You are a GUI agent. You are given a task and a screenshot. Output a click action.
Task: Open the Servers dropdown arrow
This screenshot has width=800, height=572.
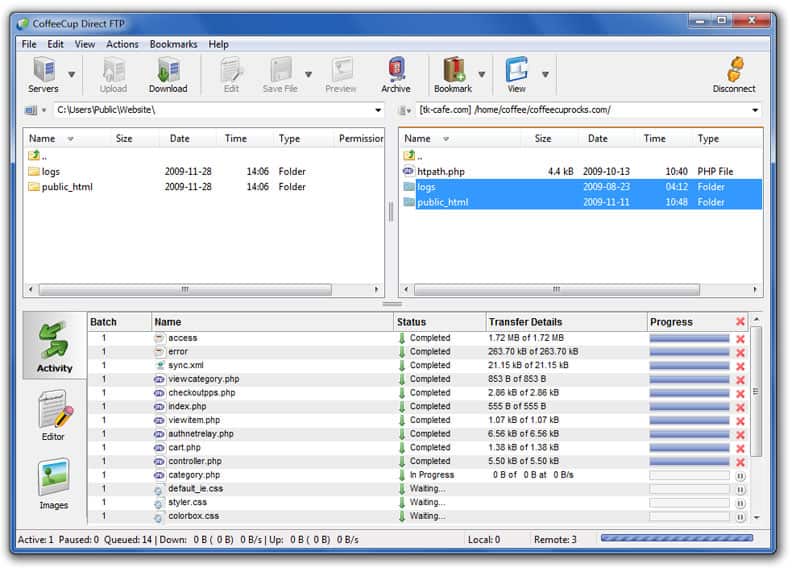pos(71,74)
